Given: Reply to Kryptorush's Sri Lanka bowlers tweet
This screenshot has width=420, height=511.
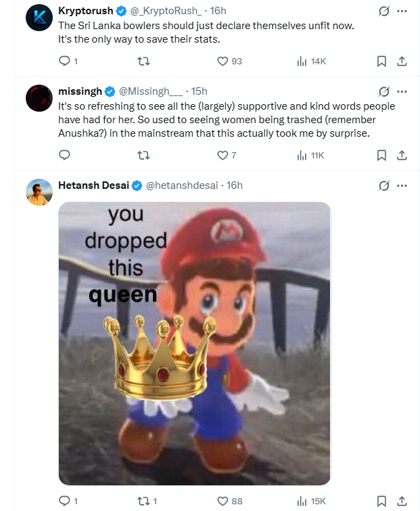Looking at the screenshot, I should coord(65,62).
